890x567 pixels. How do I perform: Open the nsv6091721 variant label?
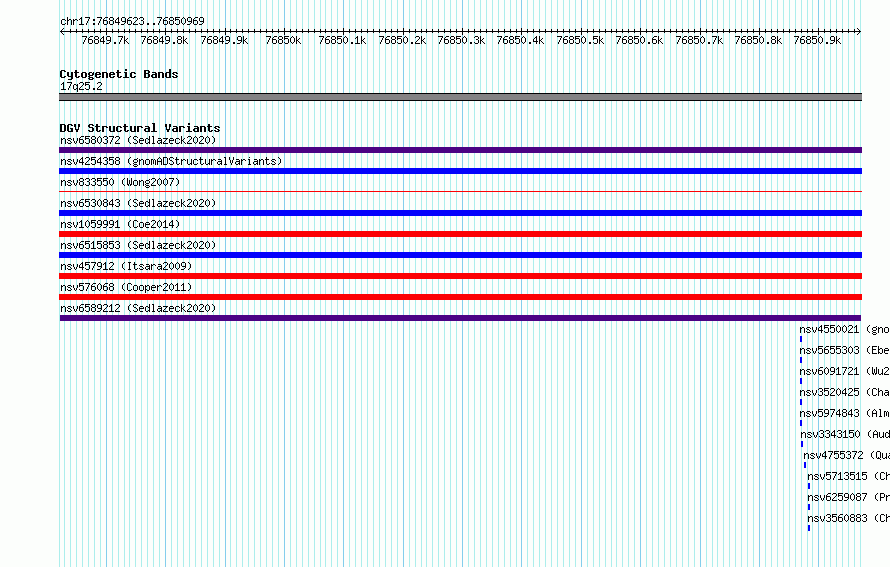tap(844, 371)
